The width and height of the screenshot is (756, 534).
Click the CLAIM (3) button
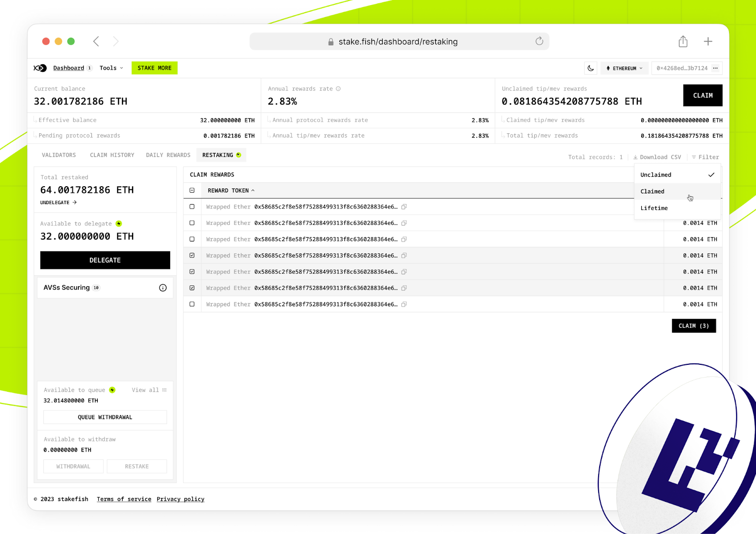(694, 326)
